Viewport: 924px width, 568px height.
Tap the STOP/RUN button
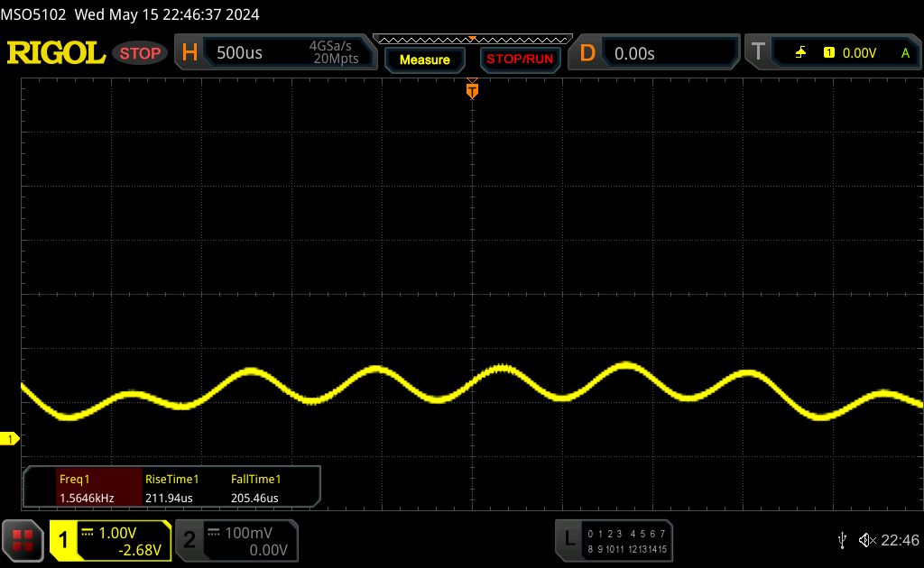click(x=520, y=60)
